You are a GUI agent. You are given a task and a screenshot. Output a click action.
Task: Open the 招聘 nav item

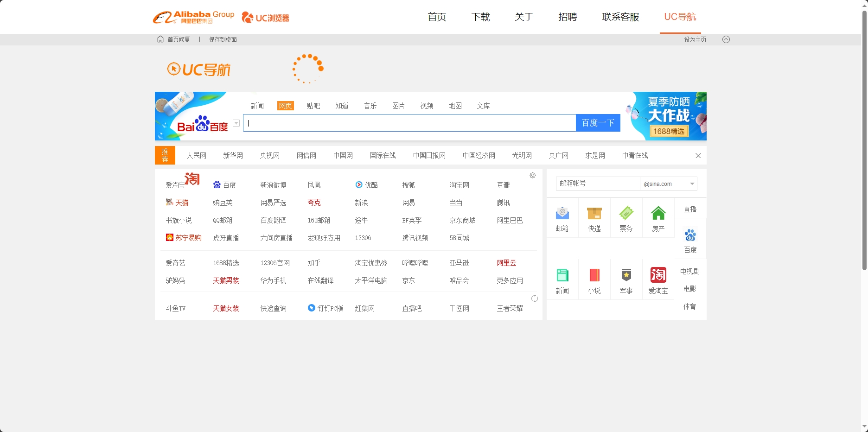coord(568,17)
